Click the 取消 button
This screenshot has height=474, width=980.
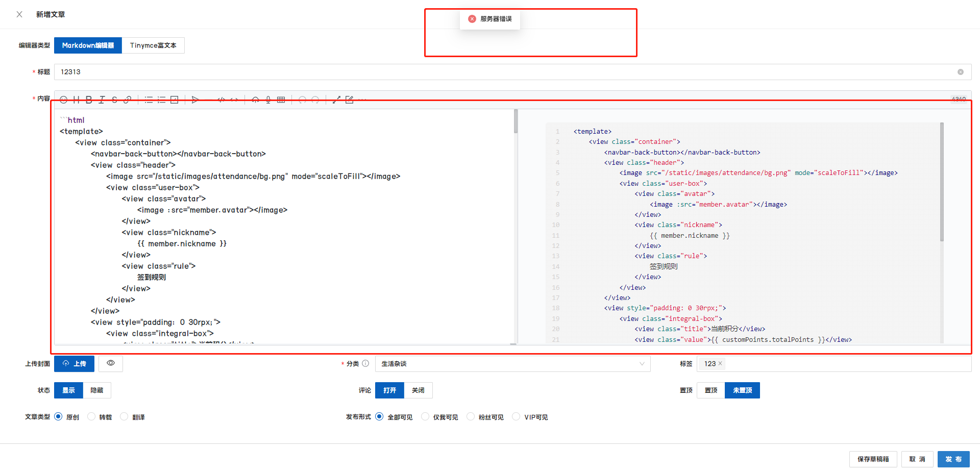point(917,459)
